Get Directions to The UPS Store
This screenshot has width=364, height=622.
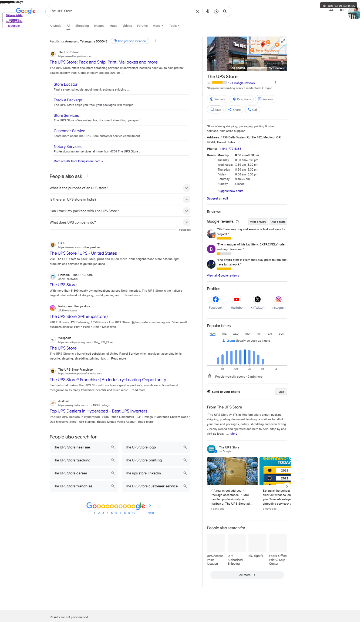[x=242, y=99]
